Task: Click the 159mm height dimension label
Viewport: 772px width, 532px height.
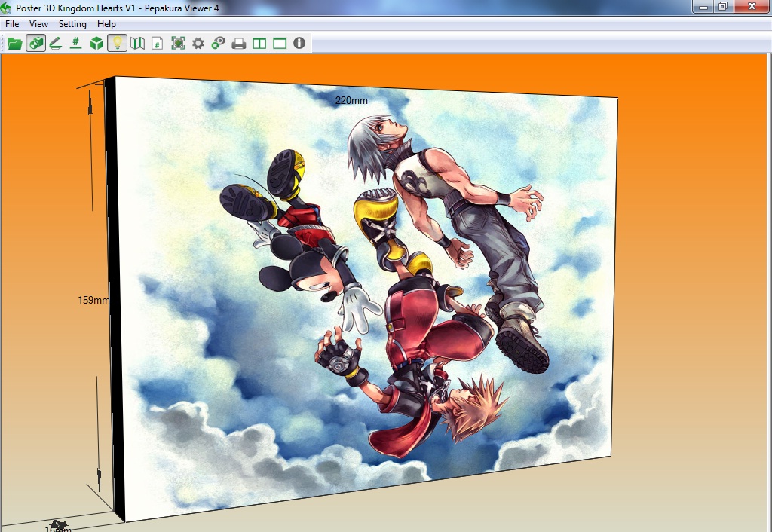Action: click(93, 300)
